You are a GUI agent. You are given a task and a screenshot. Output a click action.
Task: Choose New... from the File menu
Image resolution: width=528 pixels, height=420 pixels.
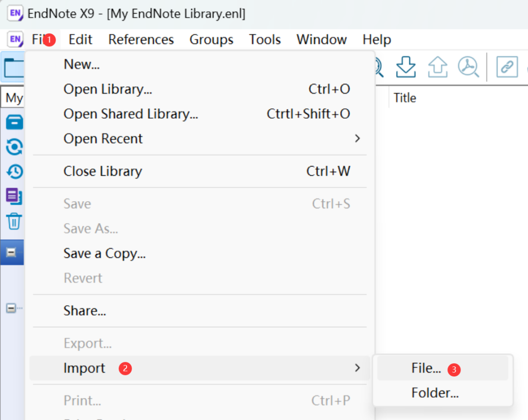199,64
